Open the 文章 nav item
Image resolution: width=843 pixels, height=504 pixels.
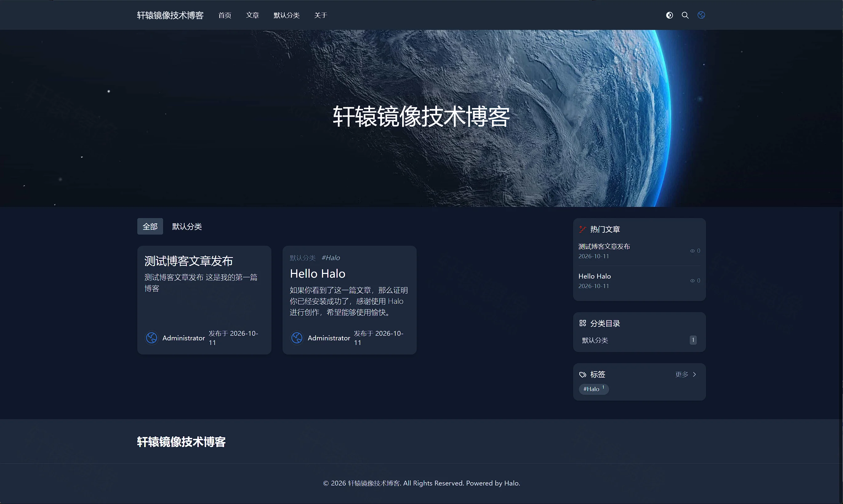click(253, 15)
